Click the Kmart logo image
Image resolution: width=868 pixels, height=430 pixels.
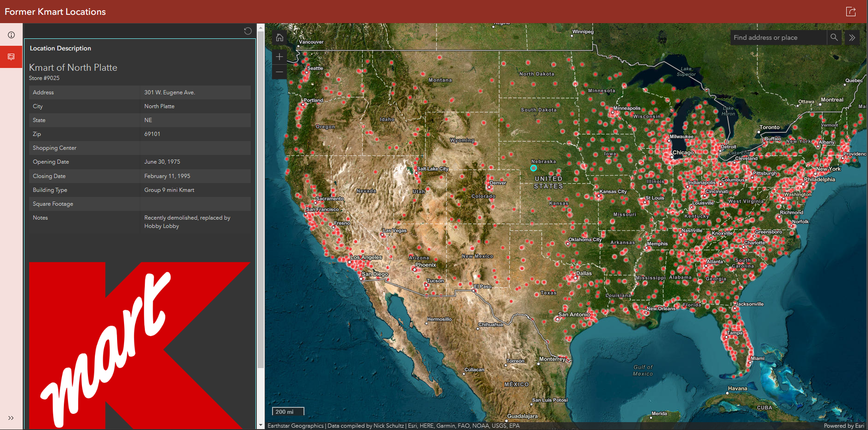pos(140,345)
